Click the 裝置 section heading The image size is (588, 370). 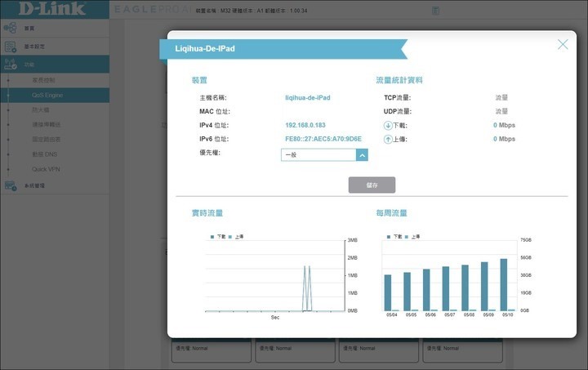pos(199,80)
